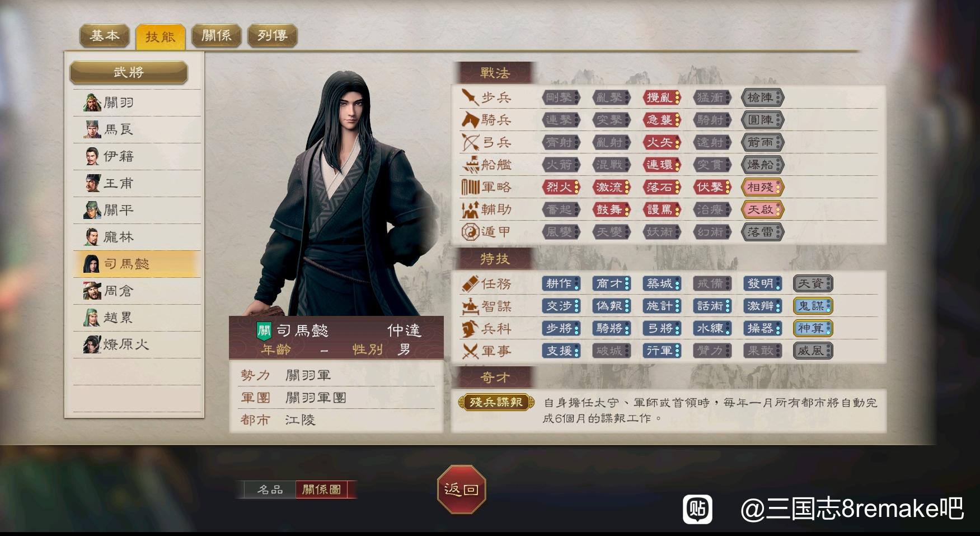Screen dimensions: 980x536
Task: Click the 騎兵 cavalry horse icon
Action: (470, 120)
